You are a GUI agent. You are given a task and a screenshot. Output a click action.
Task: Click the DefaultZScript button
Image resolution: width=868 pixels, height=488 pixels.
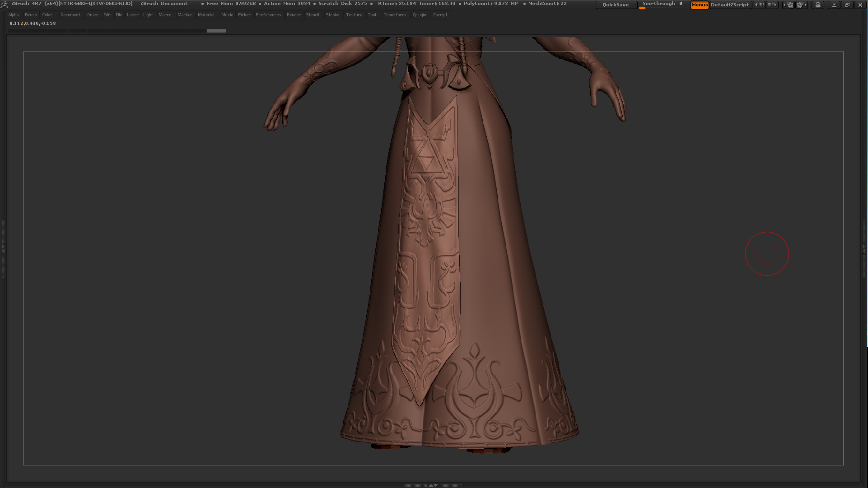(730, 5)
